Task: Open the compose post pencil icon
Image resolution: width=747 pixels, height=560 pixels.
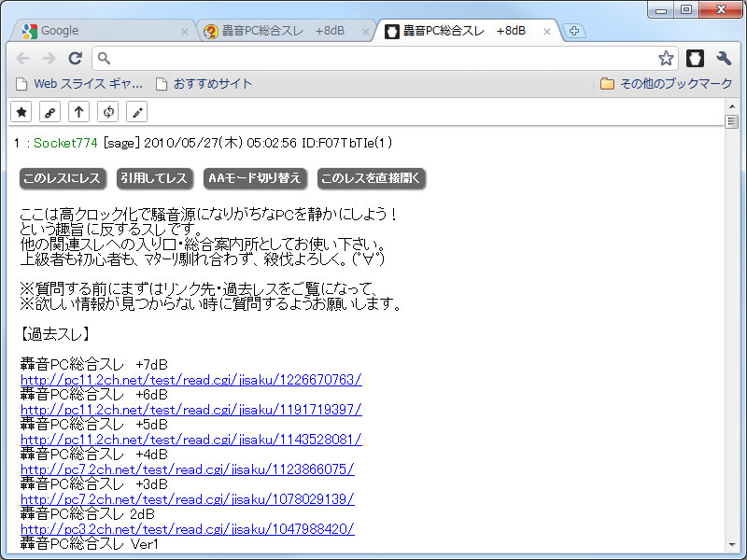Action: (136, 111)
